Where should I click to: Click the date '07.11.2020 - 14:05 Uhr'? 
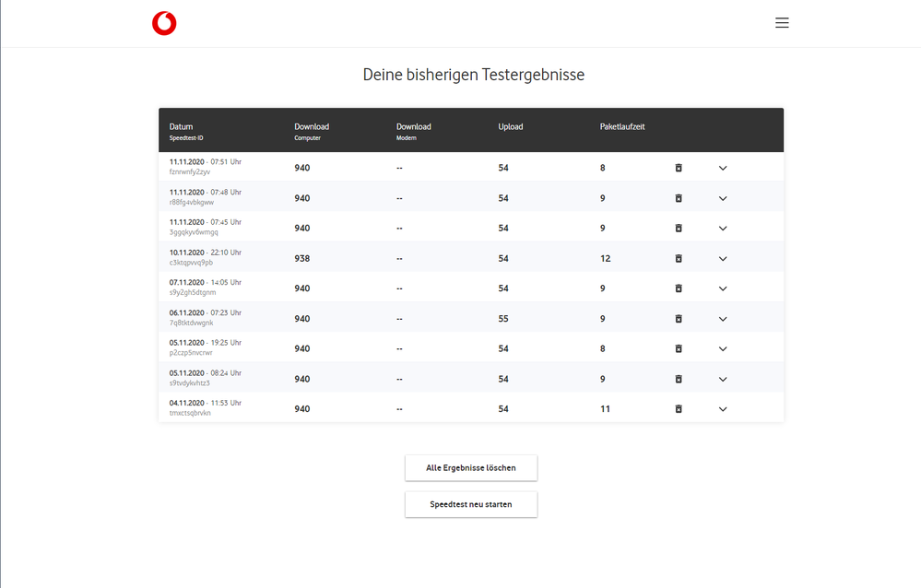205,283
